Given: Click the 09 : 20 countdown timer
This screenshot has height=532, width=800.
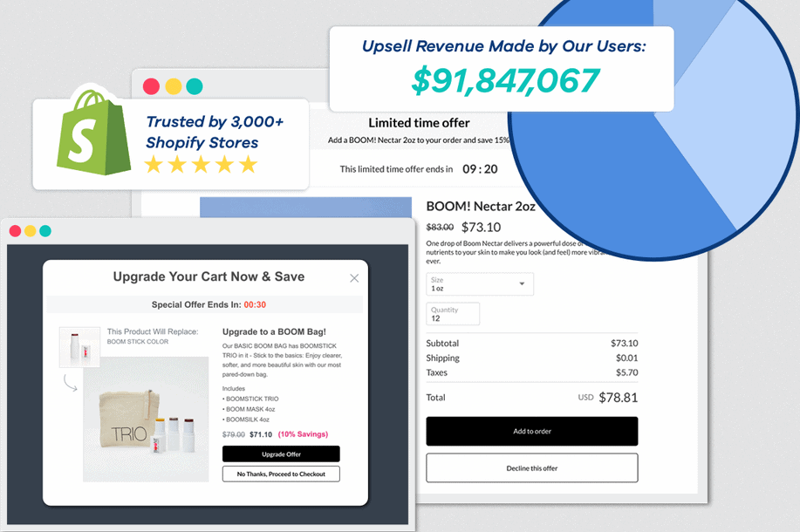Looking at the screenshot, I should [x=480, y=169].
